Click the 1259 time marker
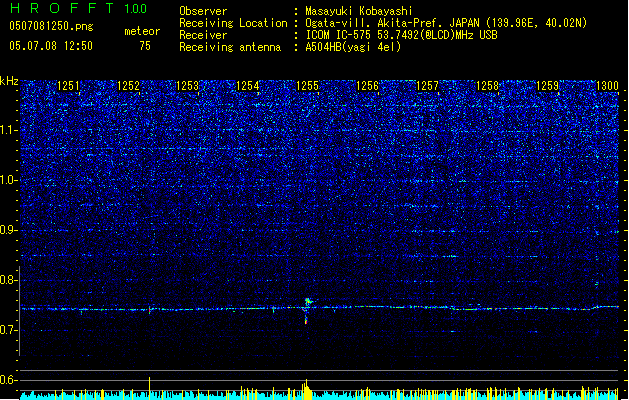The height and width of the screenshot is (400, 629). [547, 86]
